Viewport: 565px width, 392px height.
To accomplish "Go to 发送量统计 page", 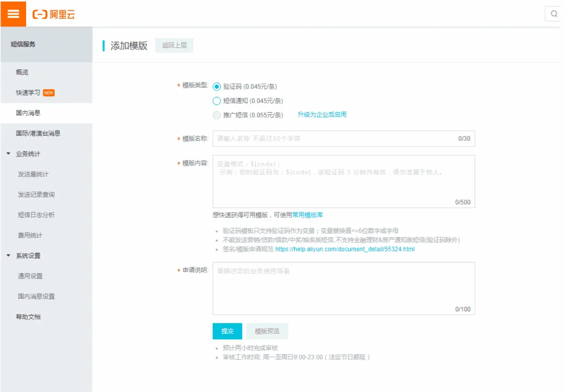I will [x=33, y=174].
